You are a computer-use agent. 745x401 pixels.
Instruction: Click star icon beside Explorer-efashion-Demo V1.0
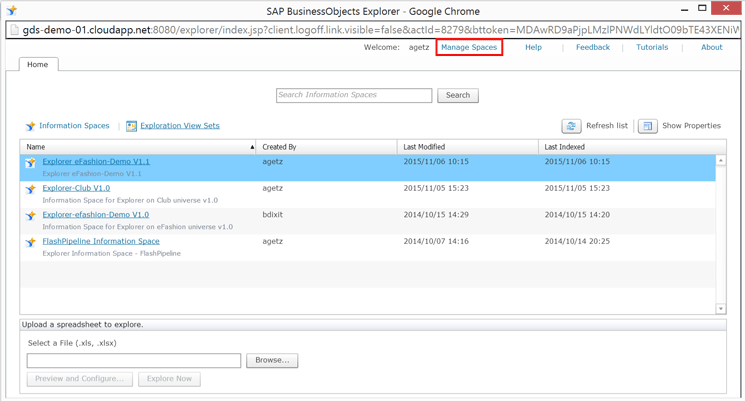[x=31, y=216]
